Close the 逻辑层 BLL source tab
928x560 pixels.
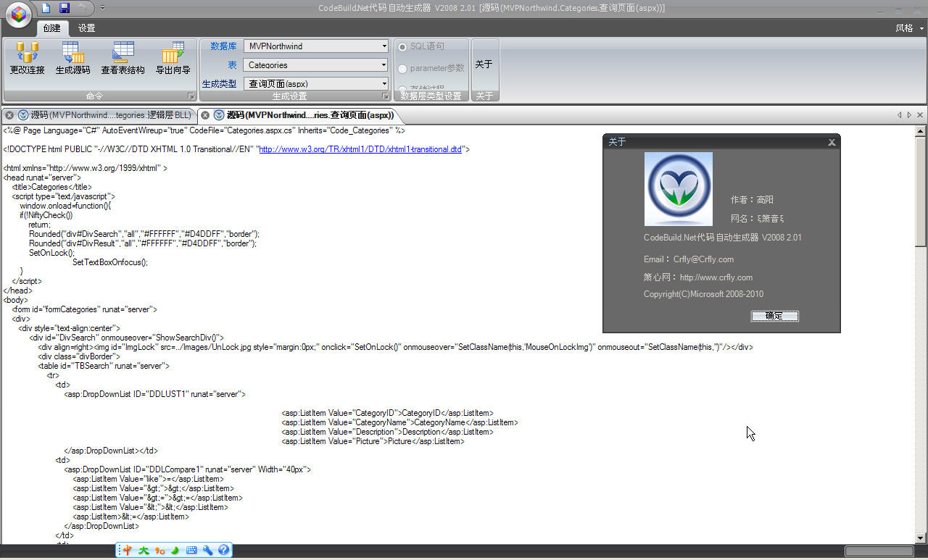coord(9,115)
